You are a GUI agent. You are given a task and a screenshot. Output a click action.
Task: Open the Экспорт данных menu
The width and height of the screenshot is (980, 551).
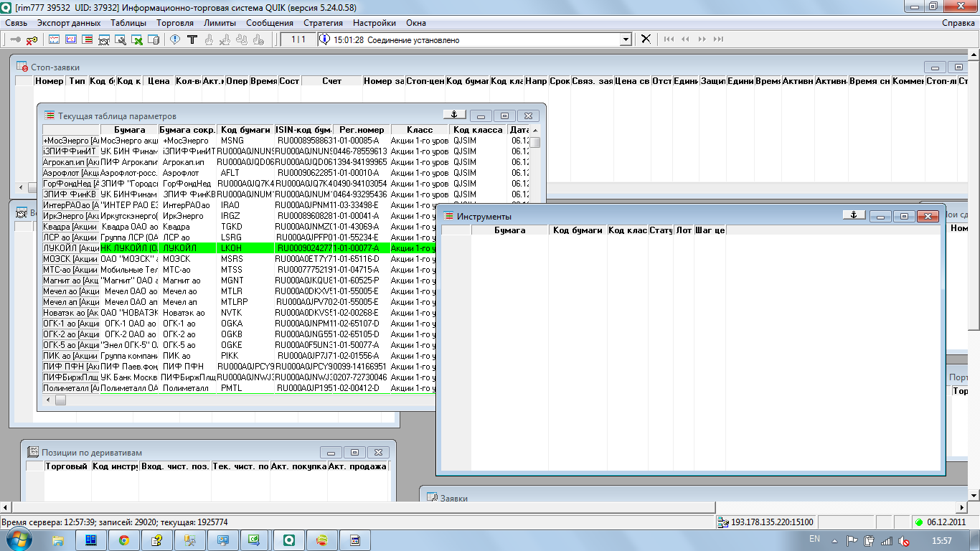click(x=69, y=23)
